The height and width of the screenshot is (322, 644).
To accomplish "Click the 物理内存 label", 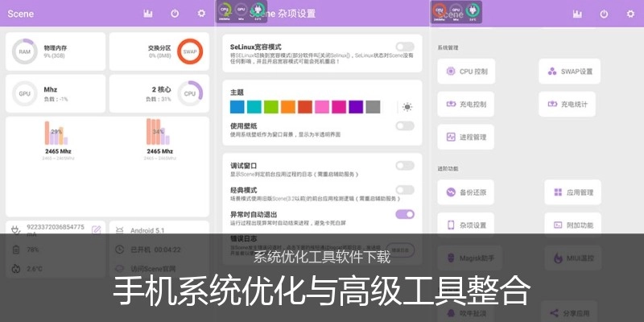I will tap(56, 47).
